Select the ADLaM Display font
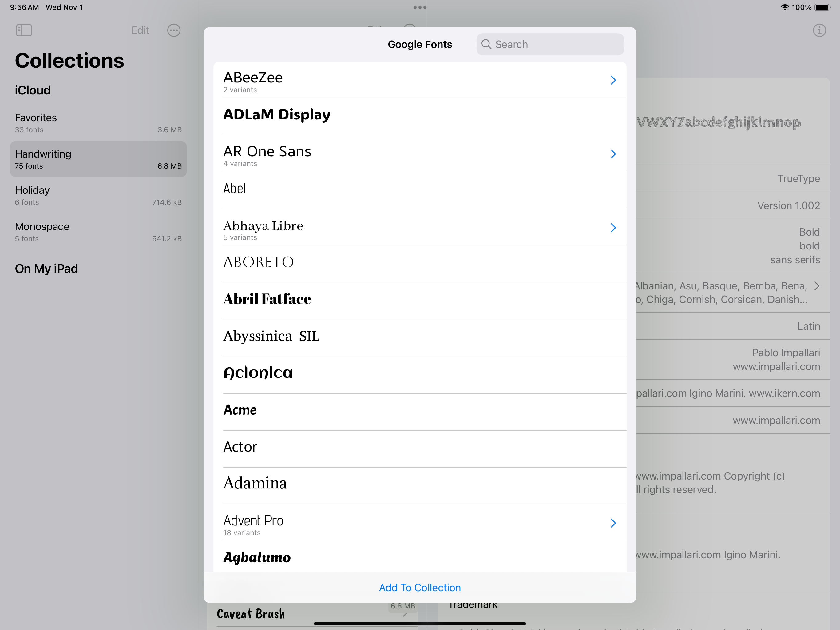 (420, 117)
